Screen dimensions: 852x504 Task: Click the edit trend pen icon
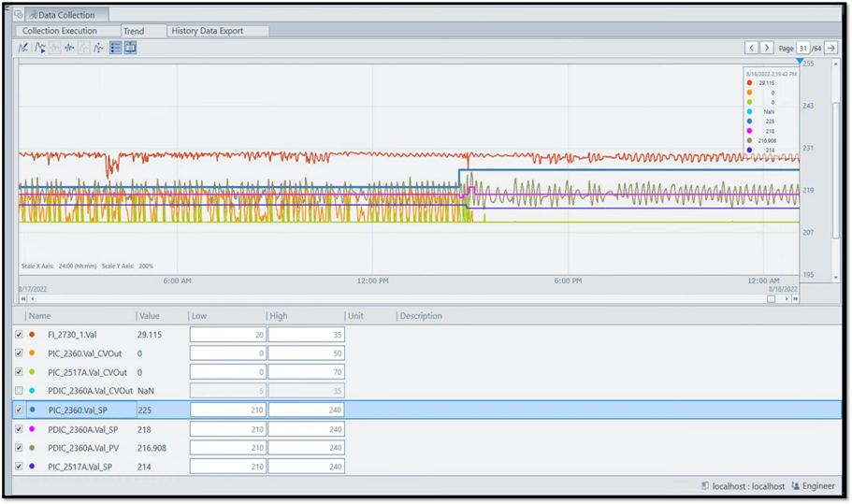coord(23,48)
